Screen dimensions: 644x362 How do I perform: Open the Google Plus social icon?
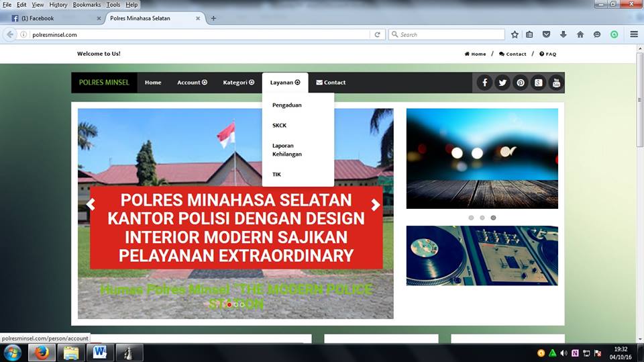538,83
